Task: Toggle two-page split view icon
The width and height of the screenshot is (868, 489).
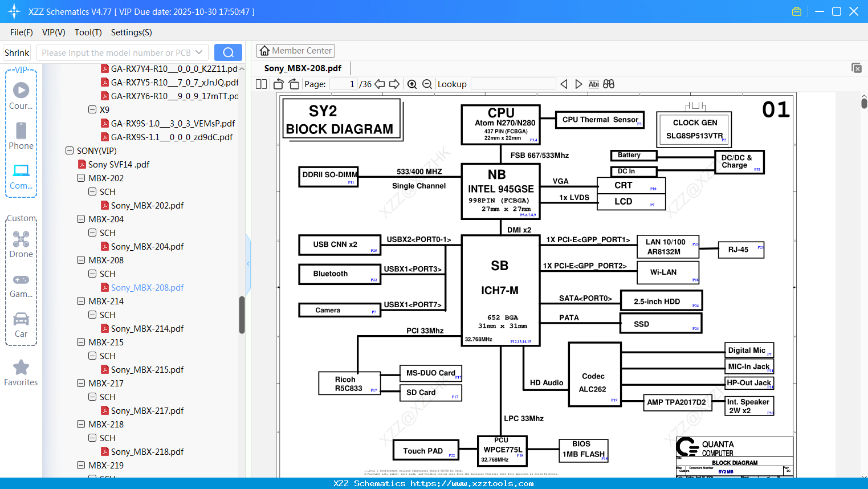Action: click(262, 84)
